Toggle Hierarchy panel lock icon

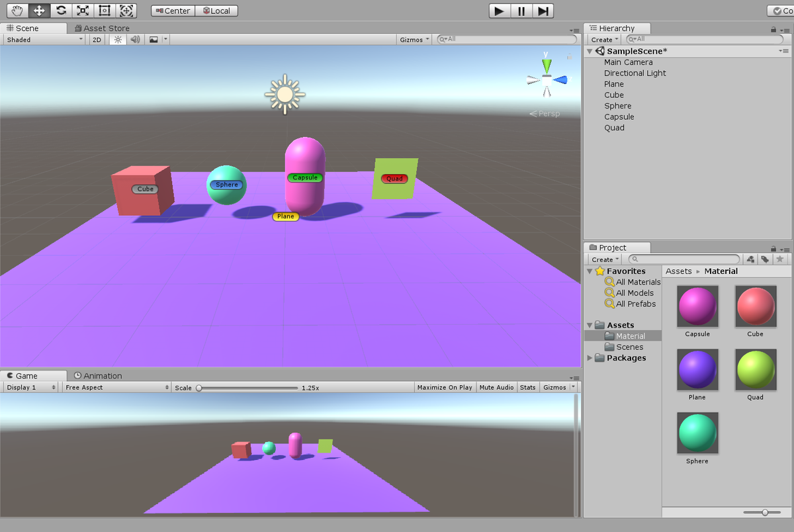773,29
